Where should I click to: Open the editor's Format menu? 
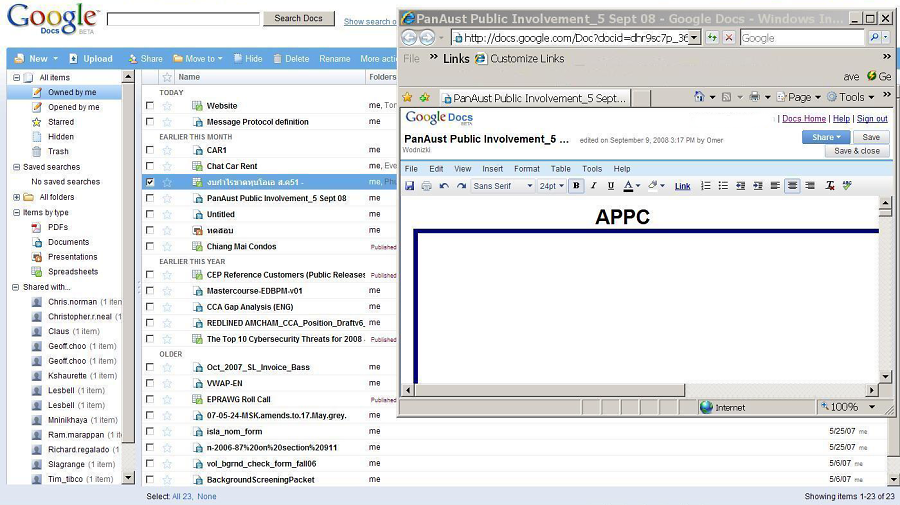526,169
